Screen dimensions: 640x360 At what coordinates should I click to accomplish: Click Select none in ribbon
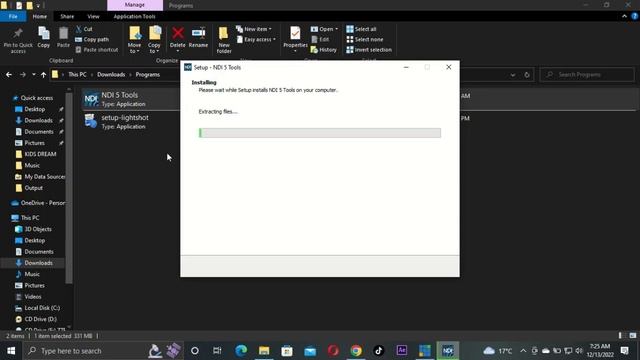(364, 39)
